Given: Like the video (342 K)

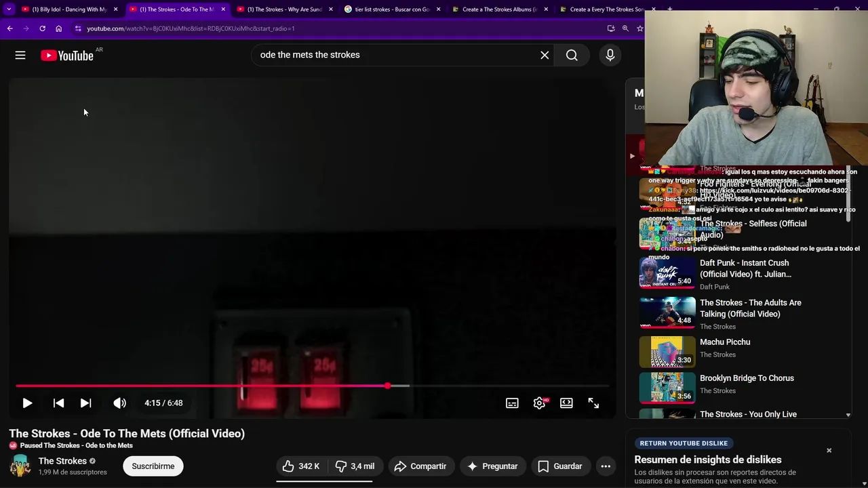Looking at the screenshot, I should (302, 466).
